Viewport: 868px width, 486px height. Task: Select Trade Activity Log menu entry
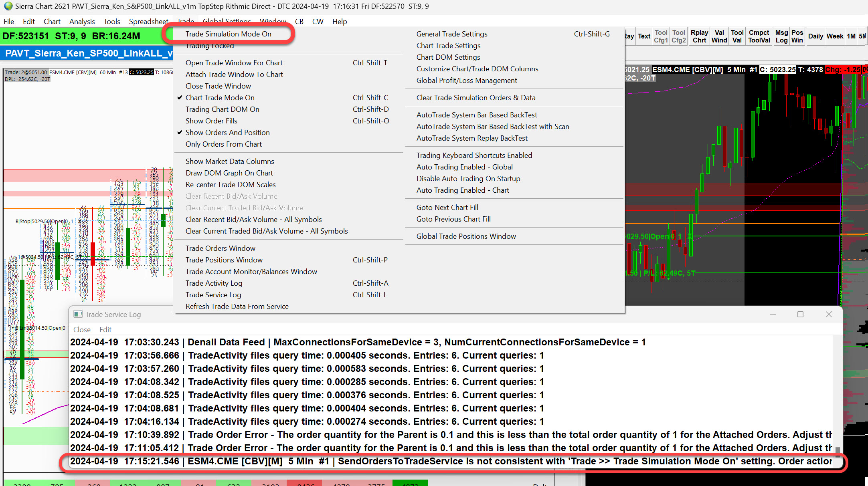click(x=214, y=283)
